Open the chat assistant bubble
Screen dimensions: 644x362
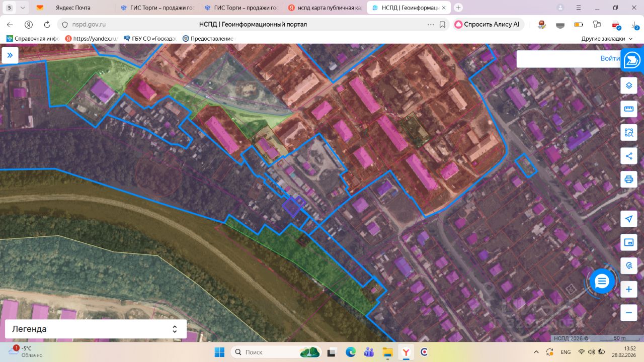(x=602, y=281)
